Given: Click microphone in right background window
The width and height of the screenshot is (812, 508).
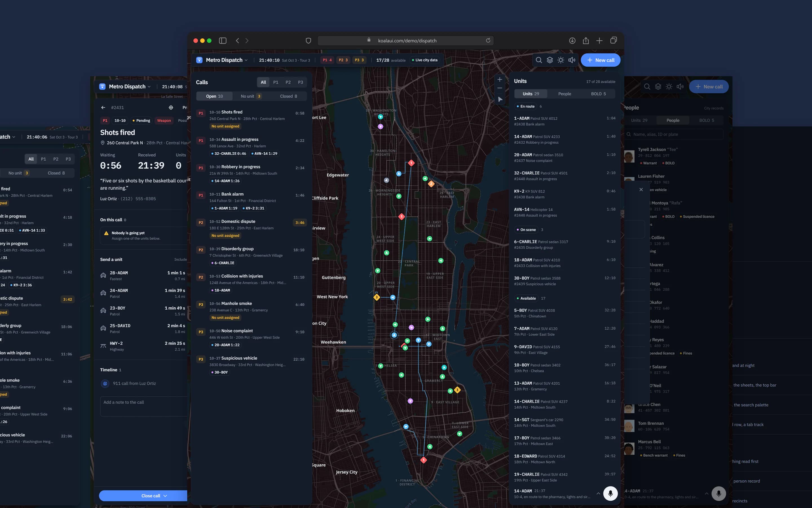Looking at the screenshot, I should tap(719, 494).
